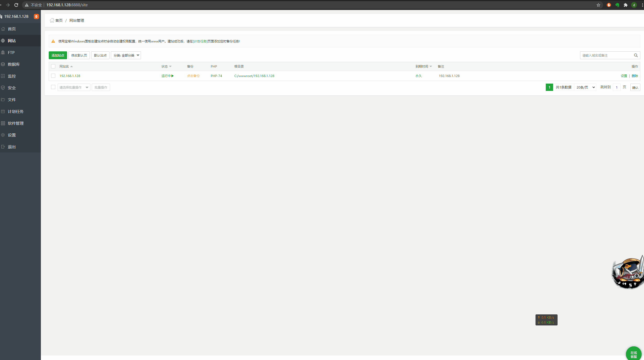
Task: Open 安全 security page
Action: click(20, 88)
